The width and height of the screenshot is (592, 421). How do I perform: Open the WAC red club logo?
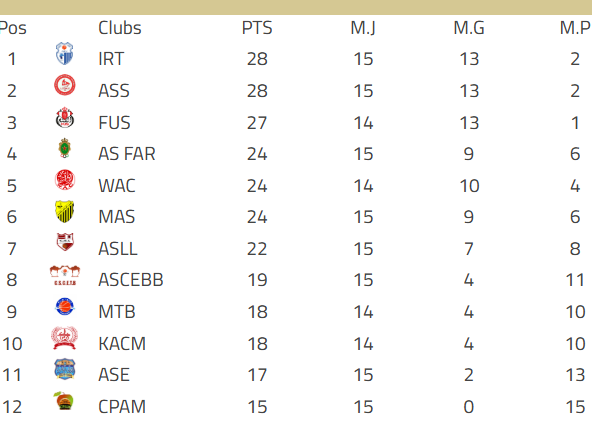[x=65, y=180]
